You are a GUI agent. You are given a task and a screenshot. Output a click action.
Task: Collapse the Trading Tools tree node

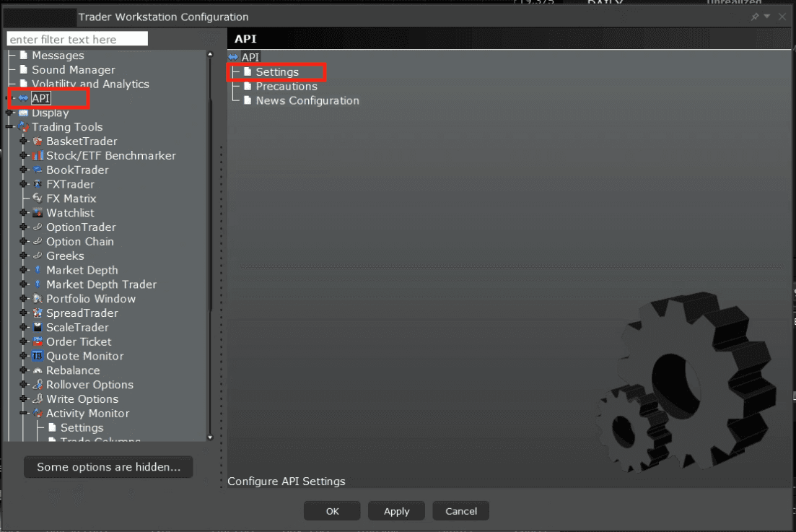coord(9,127)
